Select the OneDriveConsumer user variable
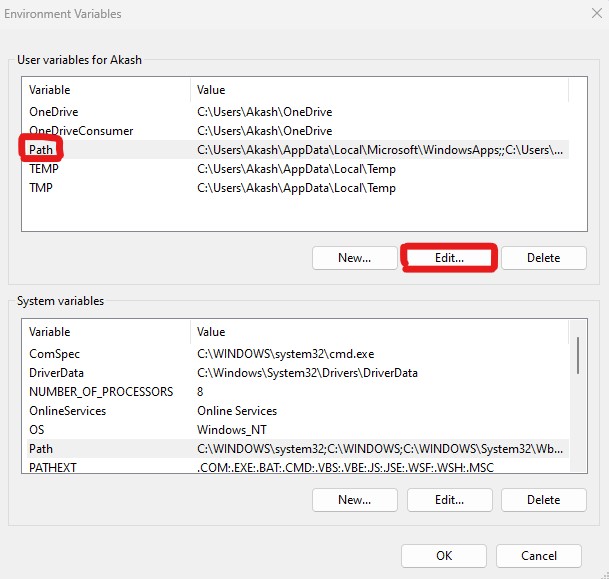The image size is (609, 579). [x=80, y=131]
